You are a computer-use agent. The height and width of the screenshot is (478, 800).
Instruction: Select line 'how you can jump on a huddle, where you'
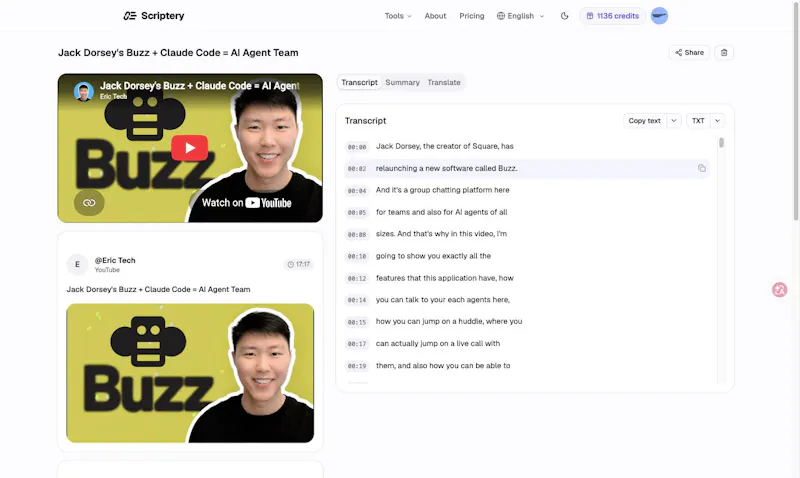pyautogui.click(x=448, y=321)
